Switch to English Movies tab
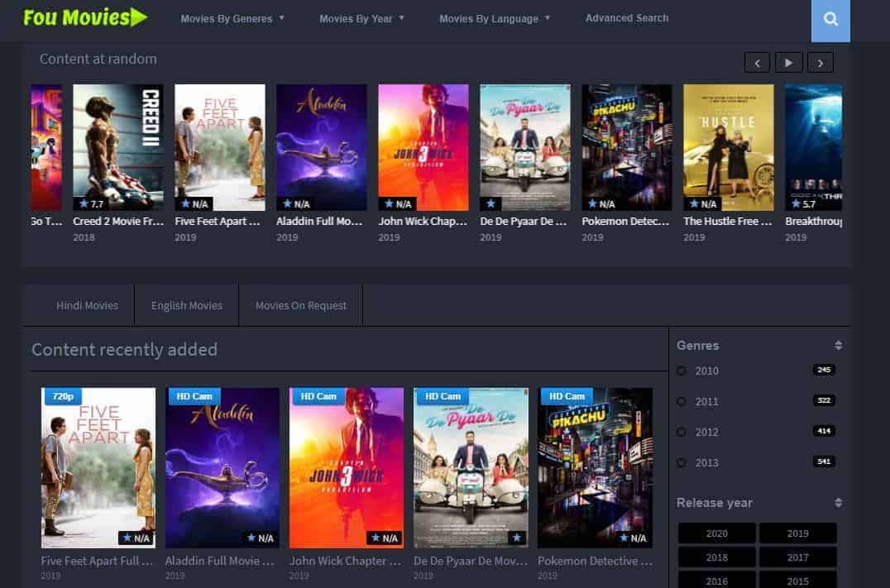Image resolution: width=890 pixels, height=588 pixels. (187, 305)
